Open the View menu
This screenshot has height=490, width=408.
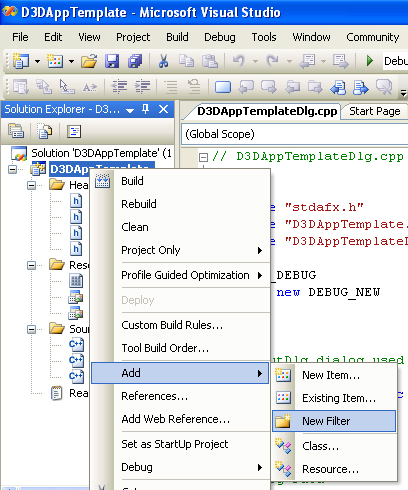pos(89,37)
